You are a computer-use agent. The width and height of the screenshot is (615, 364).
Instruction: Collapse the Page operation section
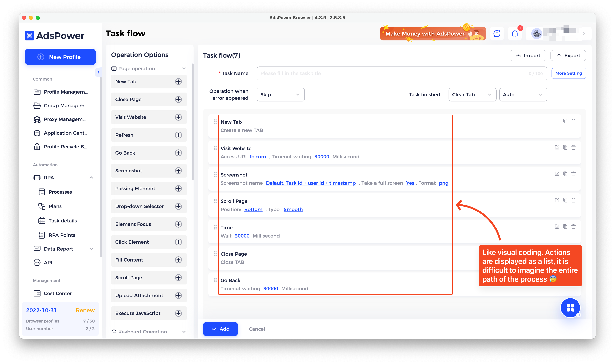[184, 69]
